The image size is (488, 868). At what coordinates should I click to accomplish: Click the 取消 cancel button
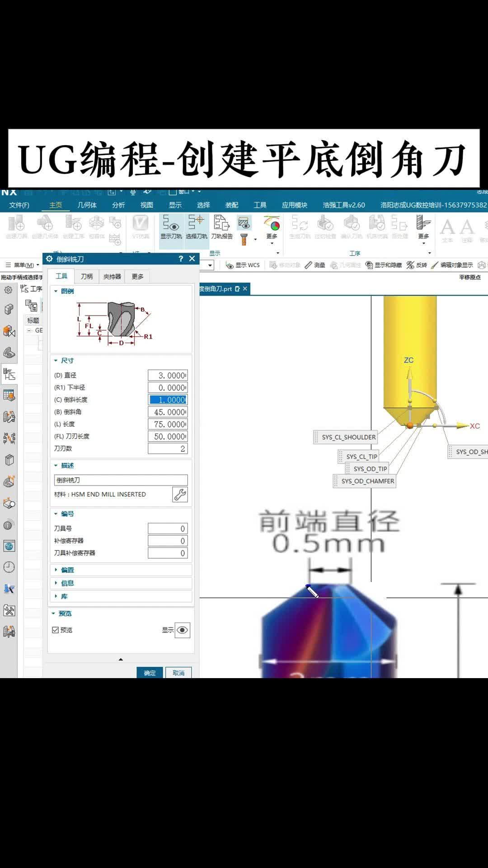point(178,673)
